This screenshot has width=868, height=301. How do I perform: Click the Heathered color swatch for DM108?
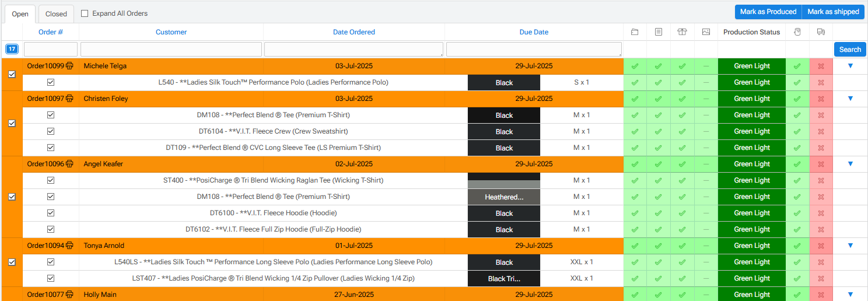(x=504, y=197)
